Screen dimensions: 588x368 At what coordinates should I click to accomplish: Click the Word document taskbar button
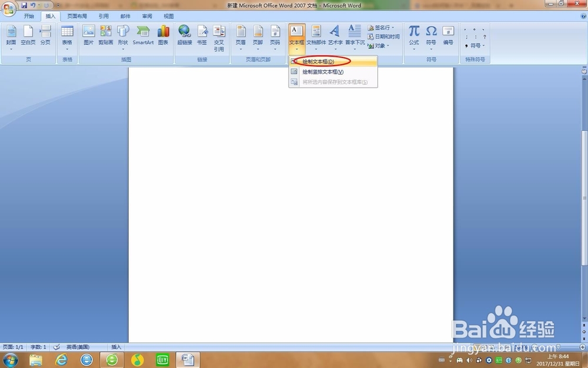click(188, 360)
